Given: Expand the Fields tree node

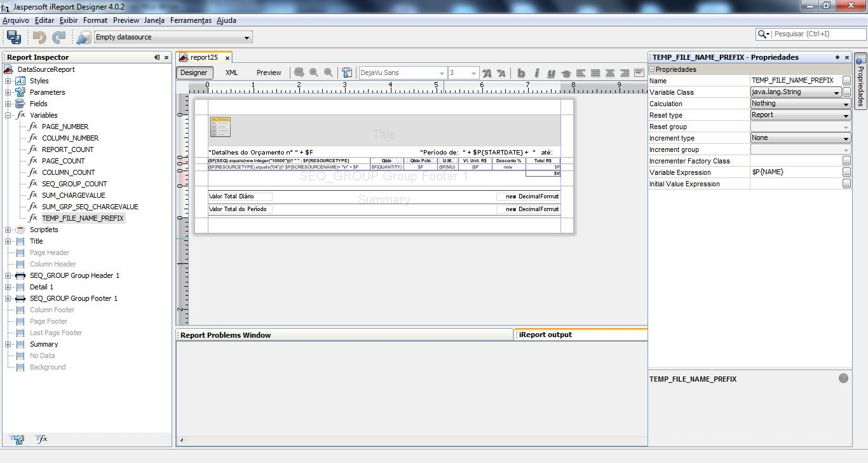Looking at the screenshot, I should tap(8, 104).
